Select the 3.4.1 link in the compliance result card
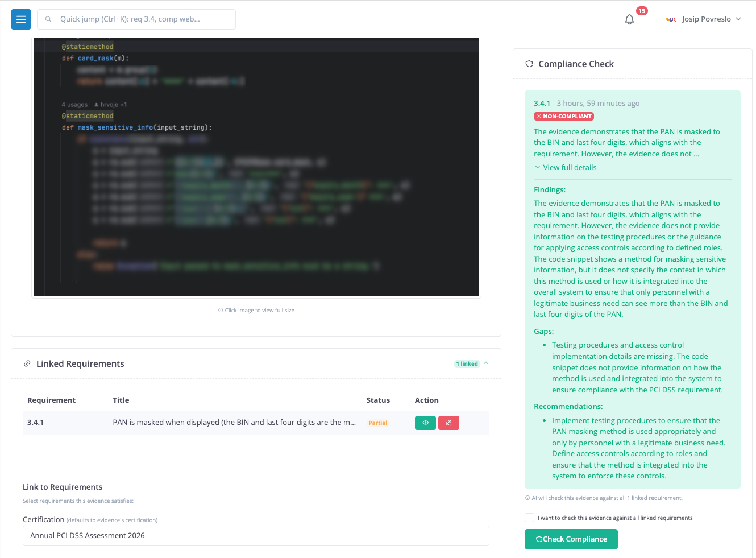 (x=541, y=103)
